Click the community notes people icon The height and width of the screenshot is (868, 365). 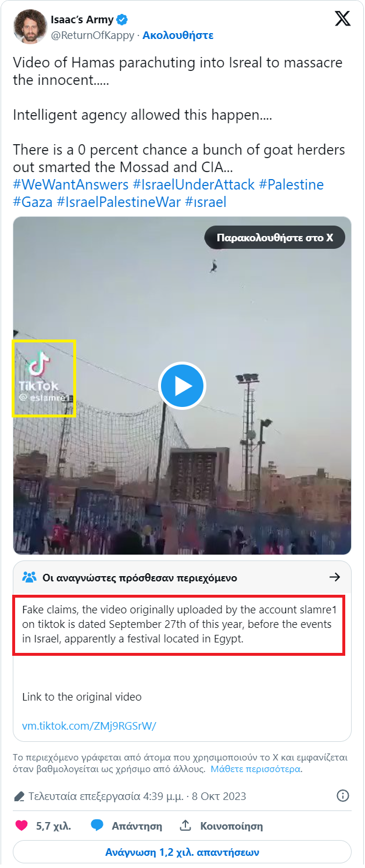(29, 577)
